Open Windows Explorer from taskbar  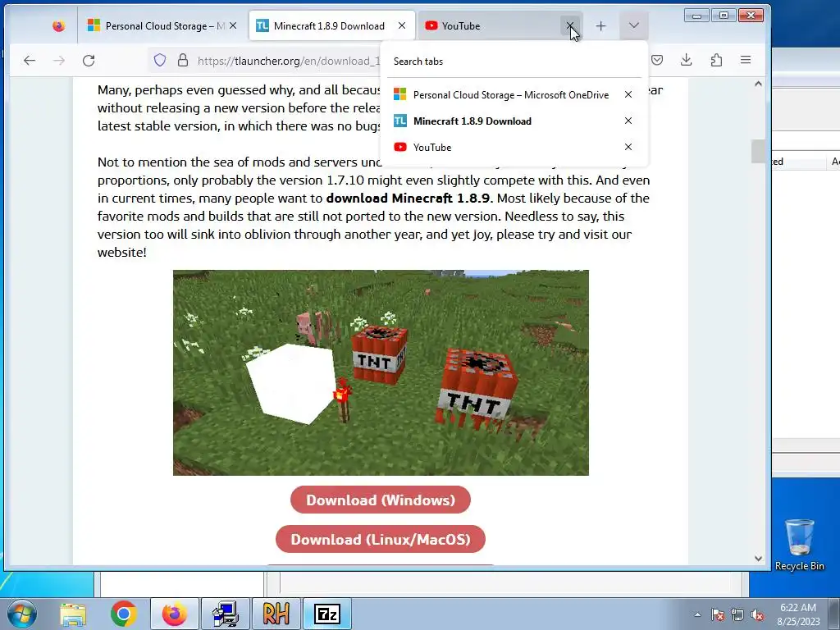pyautogui.click(x=73, y=614)
